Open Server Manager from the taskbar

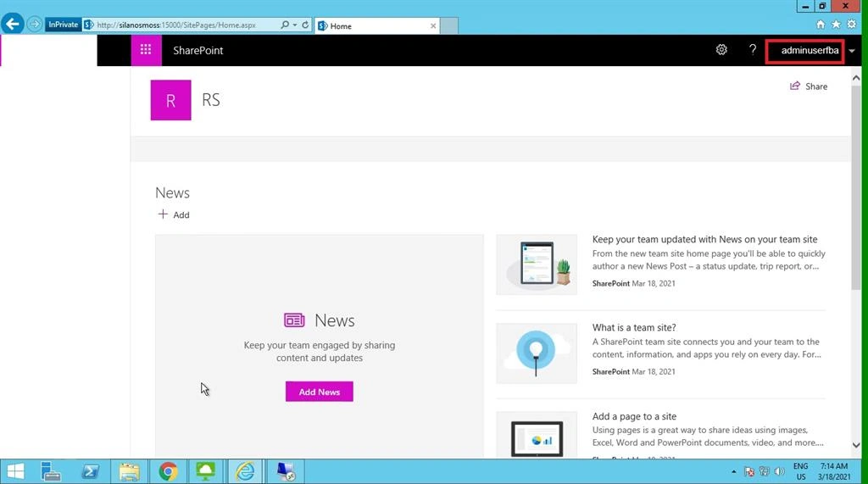pos(51,472)
